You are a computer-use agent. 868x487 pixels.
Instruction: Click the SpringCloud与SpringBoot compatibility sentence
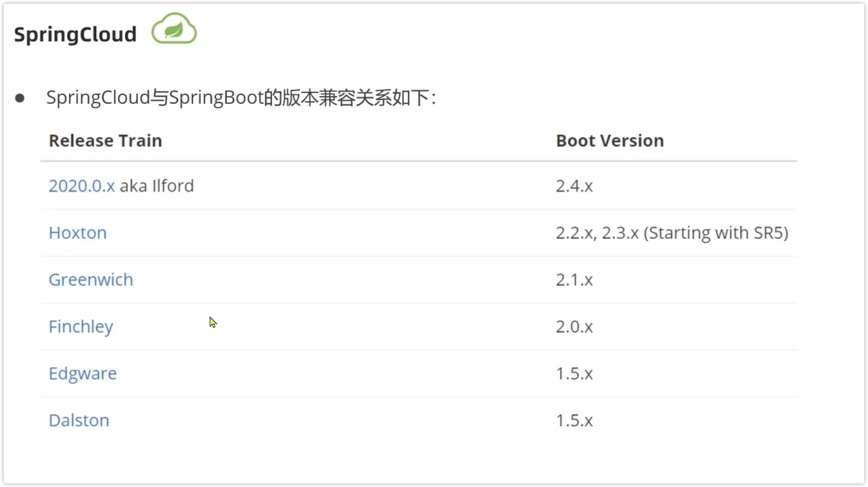241,98
